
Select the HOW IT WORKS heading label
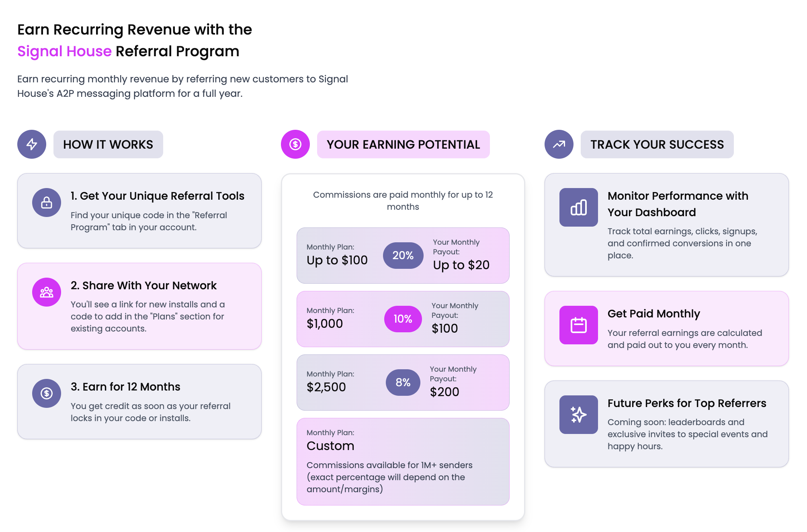tap(108, 144)
